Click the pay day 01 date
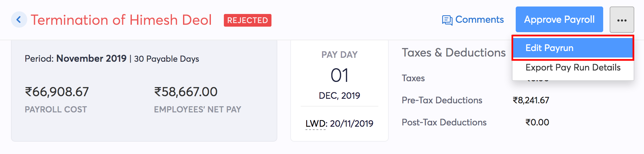644x154 pixels. (339, 75)
